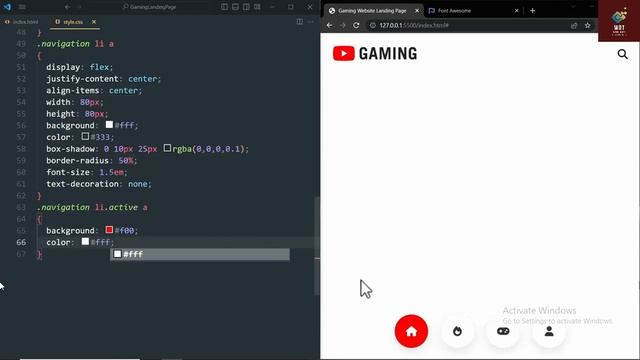Switch to the index.html editor tab
The height and width of the screenshot is (360, 640).
(x=22, y=22)
